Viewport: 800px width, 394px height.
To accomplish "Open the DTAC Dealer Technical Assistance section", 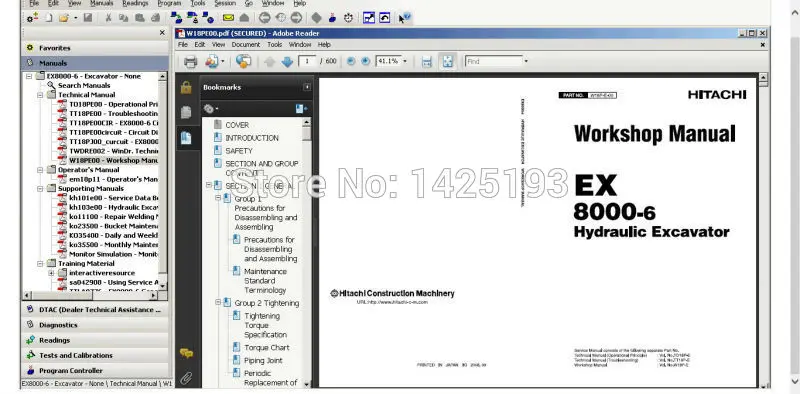I will click(x=95, y=309).
